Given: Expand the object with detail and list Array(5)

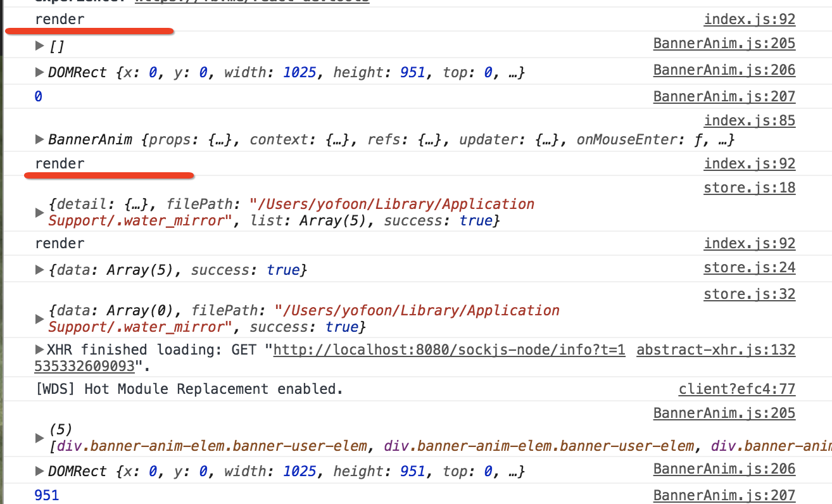Looking at the screenshot, I should tap(40, 213).
